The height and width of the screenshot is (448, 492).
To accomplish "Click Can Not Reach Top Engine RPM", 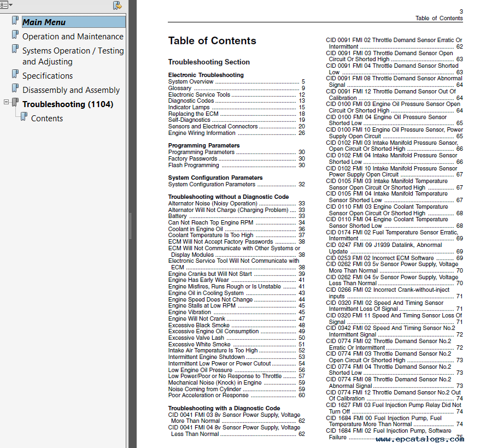I will [236, 222].
